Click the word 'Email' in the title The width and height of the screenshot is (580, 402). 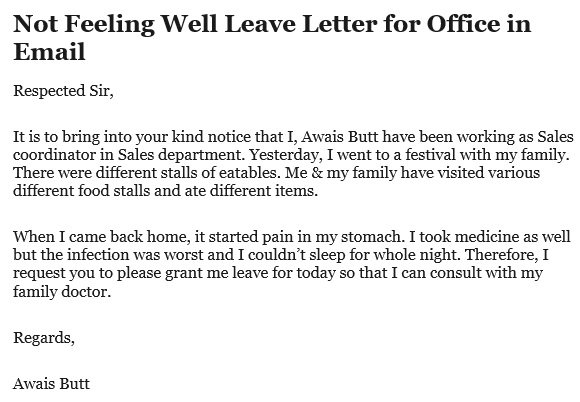point(49,51)
